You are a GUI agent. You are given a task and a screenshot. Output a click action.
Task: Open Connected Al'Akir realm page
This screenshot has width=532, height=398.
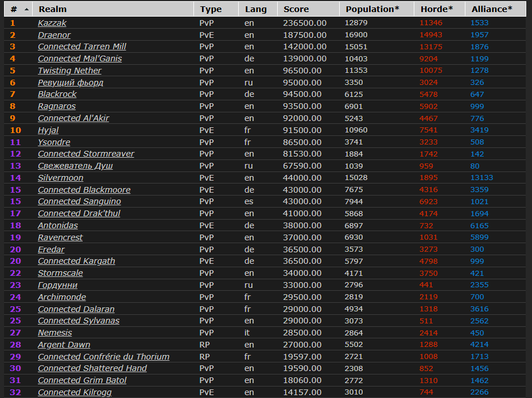click(73, 118)
